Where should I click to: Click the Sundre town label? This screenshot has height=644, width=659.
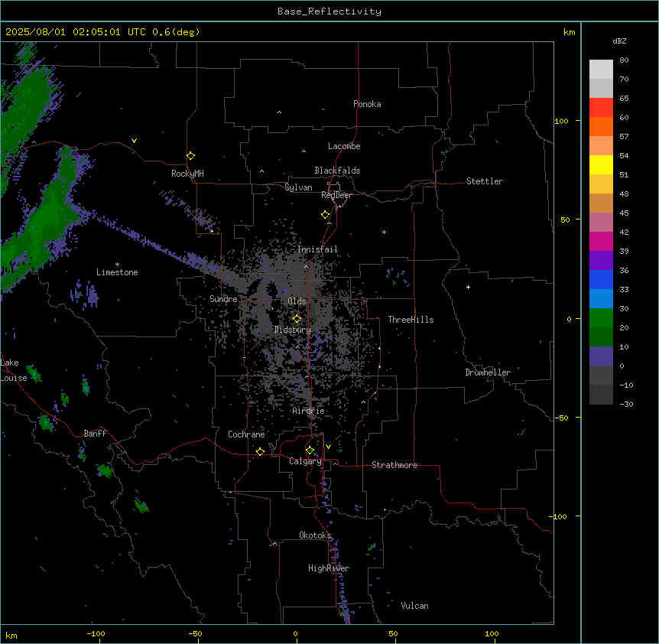click(223, 299)
